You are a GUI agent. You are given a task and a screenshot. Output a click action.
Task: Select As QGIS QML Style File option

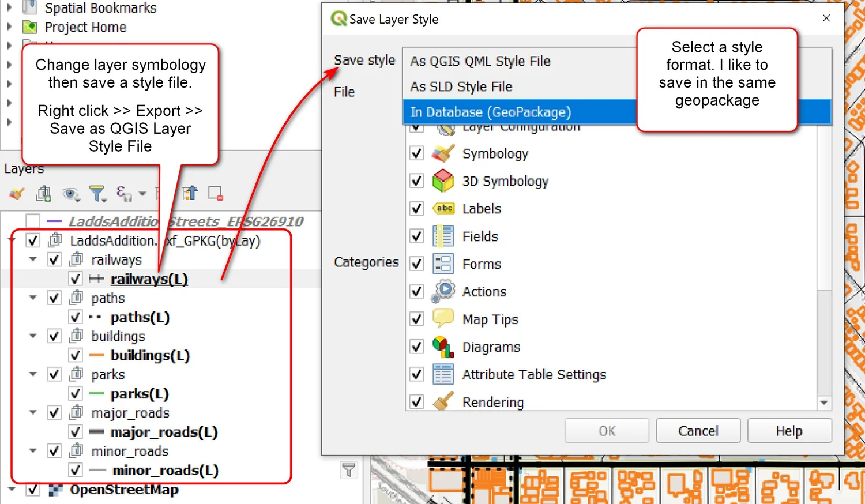click(480, 61)
